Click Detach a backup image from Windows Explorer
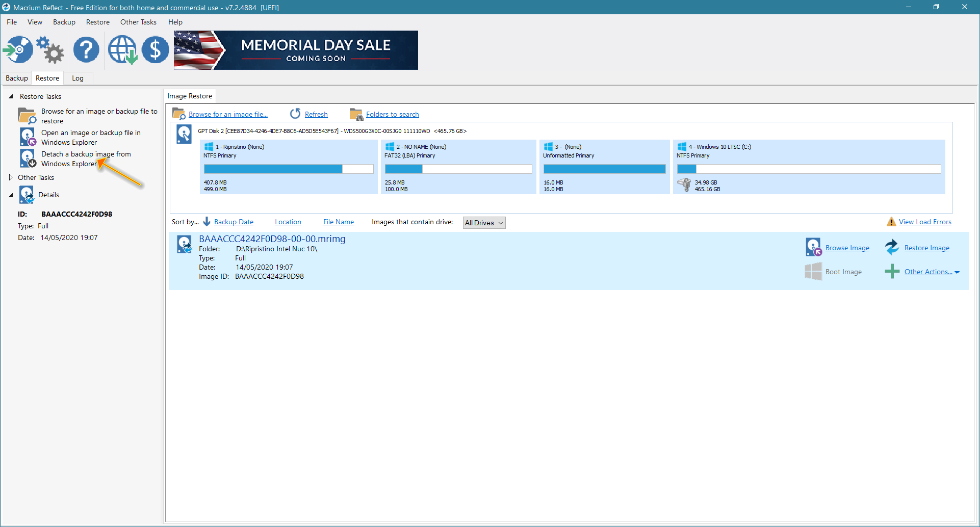The height and width of the screenshot is (527, 980). point(86,159)
